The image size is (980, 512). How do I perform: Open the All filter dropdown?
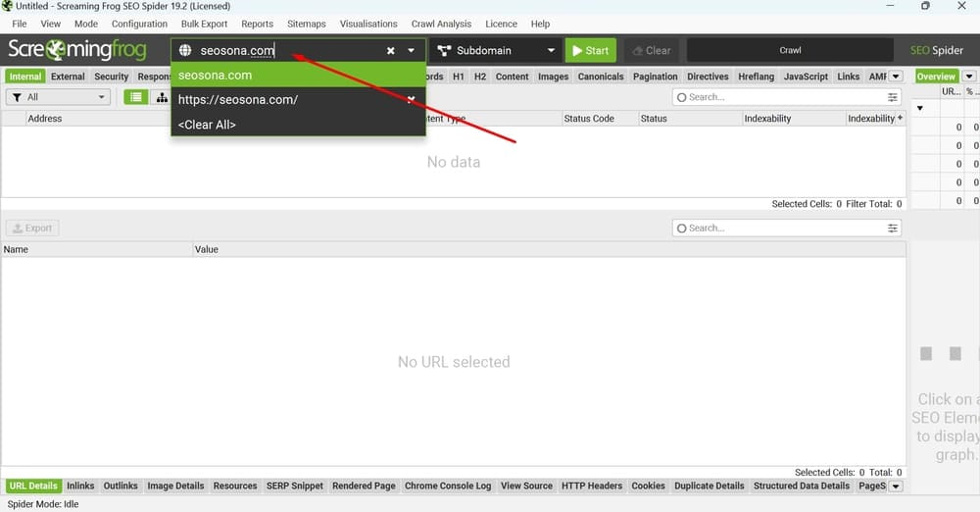[58, 97]
